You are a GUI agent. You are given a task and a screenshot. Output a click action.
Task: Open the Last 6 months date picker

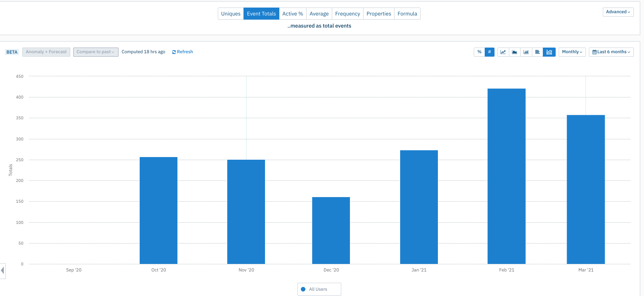tap(611, 52)
